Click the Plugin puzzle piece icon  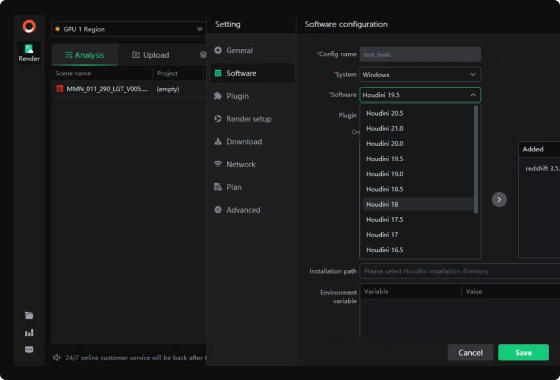click(218, 96)
